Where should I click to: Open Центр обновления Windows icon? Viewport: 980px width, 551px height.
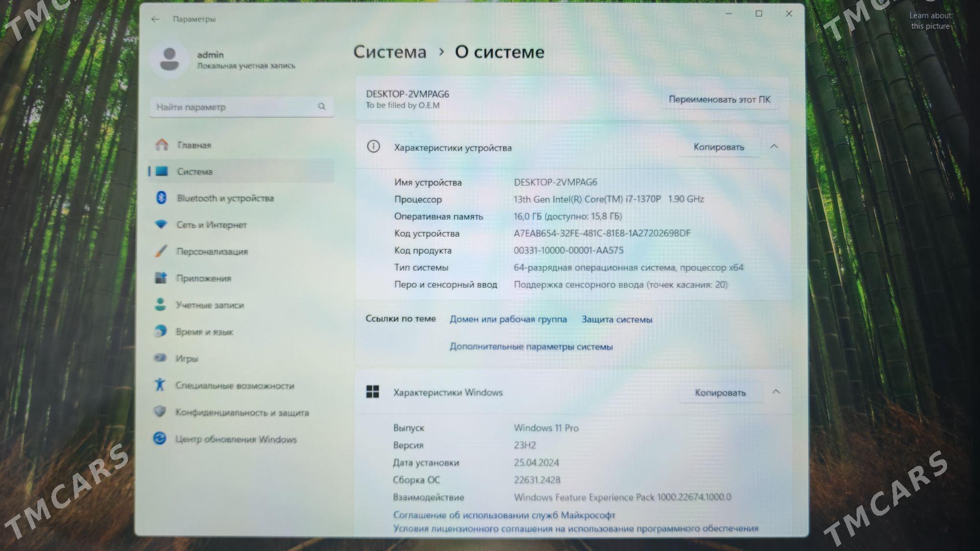[x=160, y=439]
